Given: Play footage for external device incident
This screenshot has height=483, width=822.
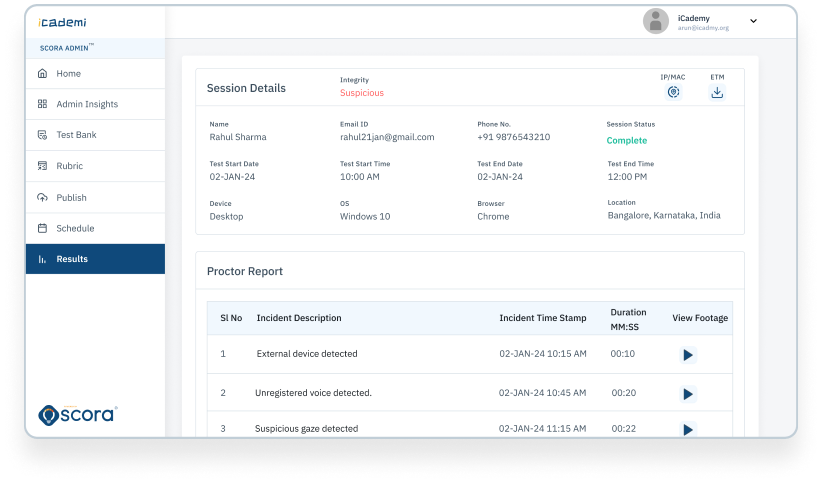Looking at the screenshot, I should click(x=687, y=354).
